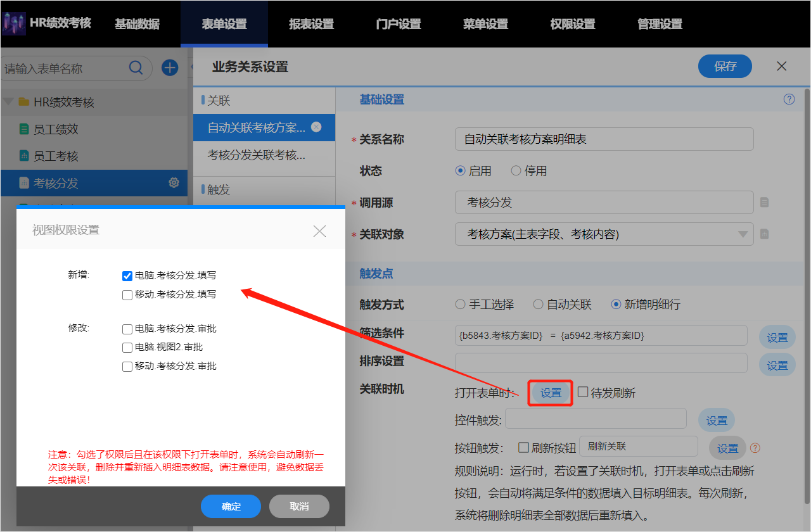
Task: Click the 关系名称 input field
Action: coord(604,139)
